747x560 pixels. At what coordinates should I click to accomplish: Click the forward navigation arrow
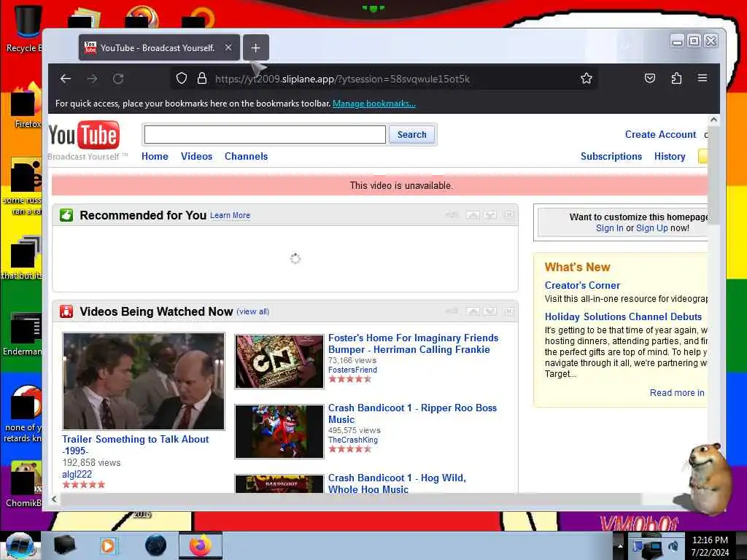(92, 79)
